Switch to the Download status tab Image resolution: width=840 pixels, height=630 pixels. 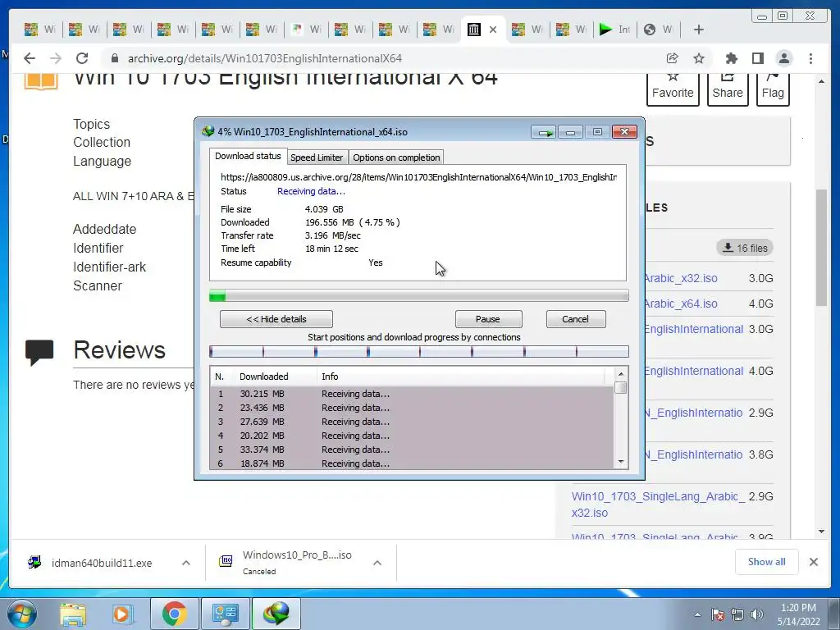248,156
